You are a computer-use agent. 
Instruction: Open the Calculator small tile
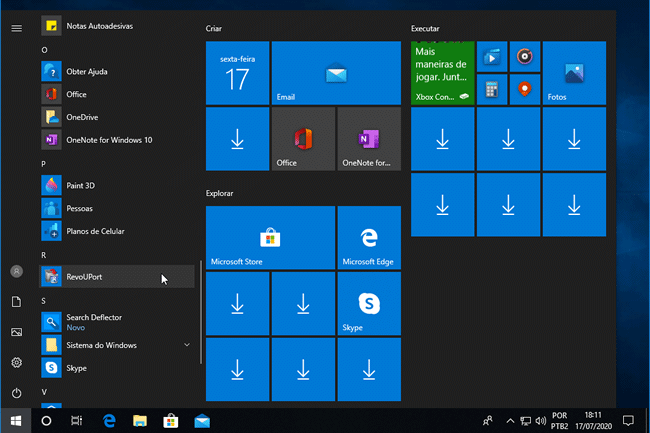pos(491,90)
